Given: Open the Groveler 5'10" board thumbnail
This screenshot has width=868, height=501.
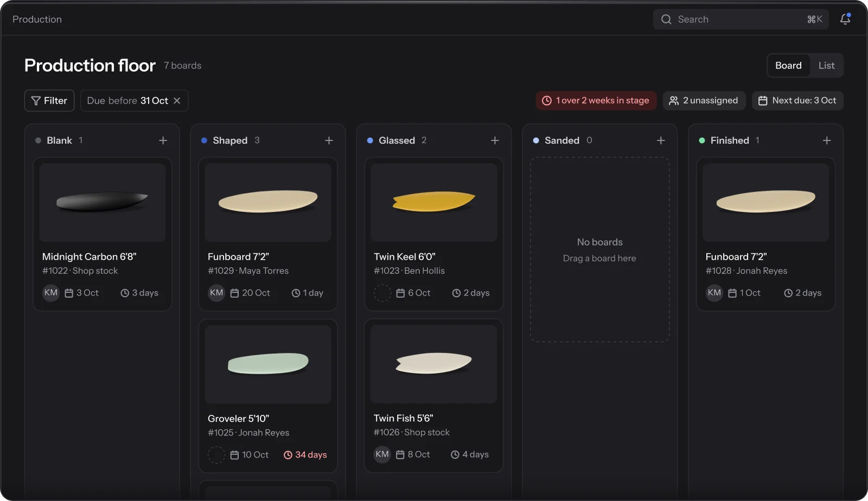Looking at the screenshot, I should click(x=268, y=364).
